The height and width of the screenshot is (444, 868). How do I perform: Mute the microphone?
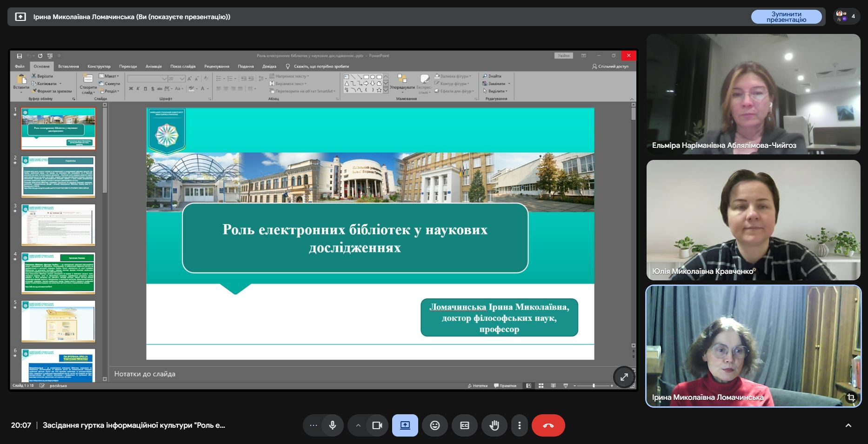(332, 425)
